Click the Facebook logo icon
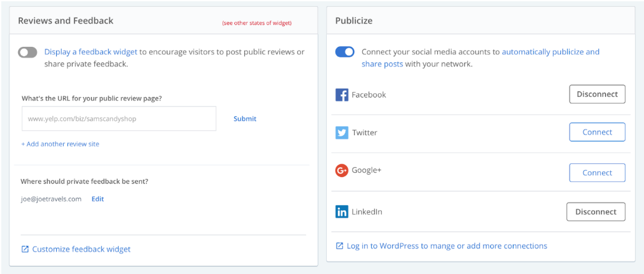Screen dimensions: 644x274 pyautogui.click(x=342, y=94)
